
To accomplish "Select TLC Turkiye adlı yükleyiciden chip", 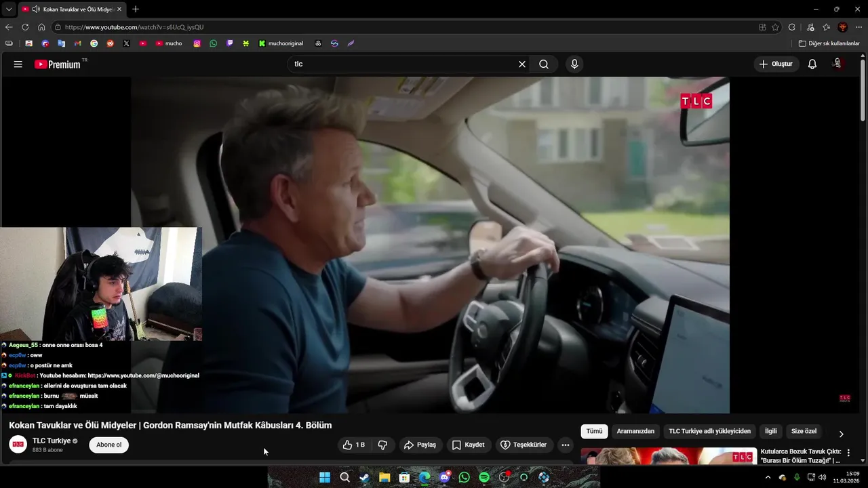I will click(x=709, y=432).
